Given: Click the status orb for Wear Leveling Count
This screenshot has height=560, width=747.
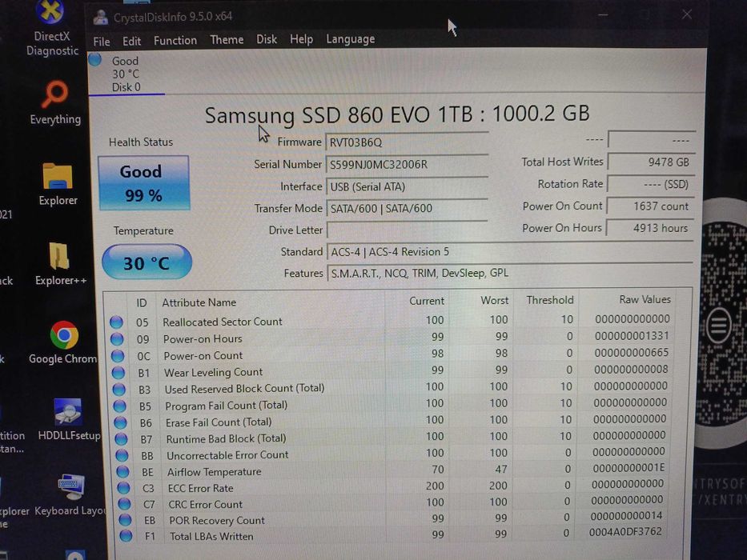Looking at the screenshot, I should [x=118, y=372].
